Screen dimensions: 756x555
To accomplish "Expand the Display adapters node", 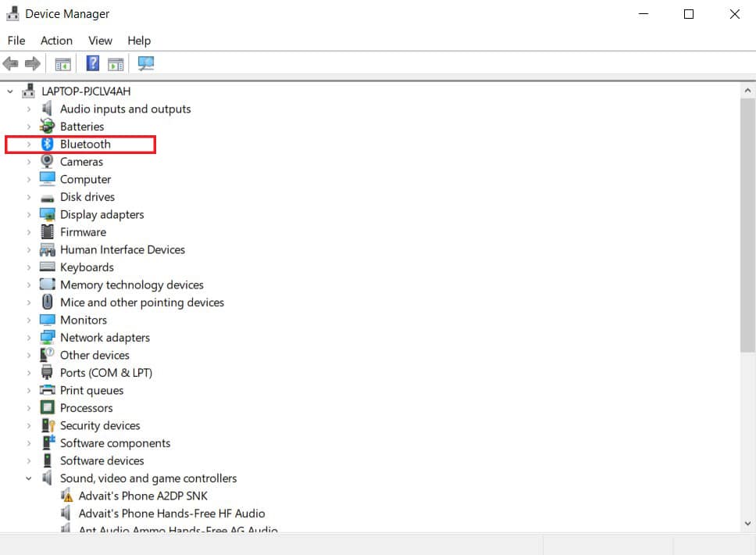I will [28, 214].
